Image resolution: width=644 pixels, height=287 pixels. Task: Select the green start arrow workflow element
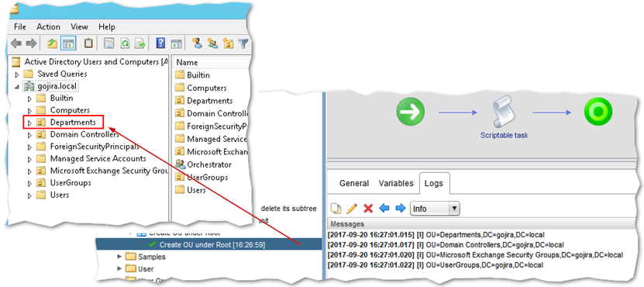point(411,112)
